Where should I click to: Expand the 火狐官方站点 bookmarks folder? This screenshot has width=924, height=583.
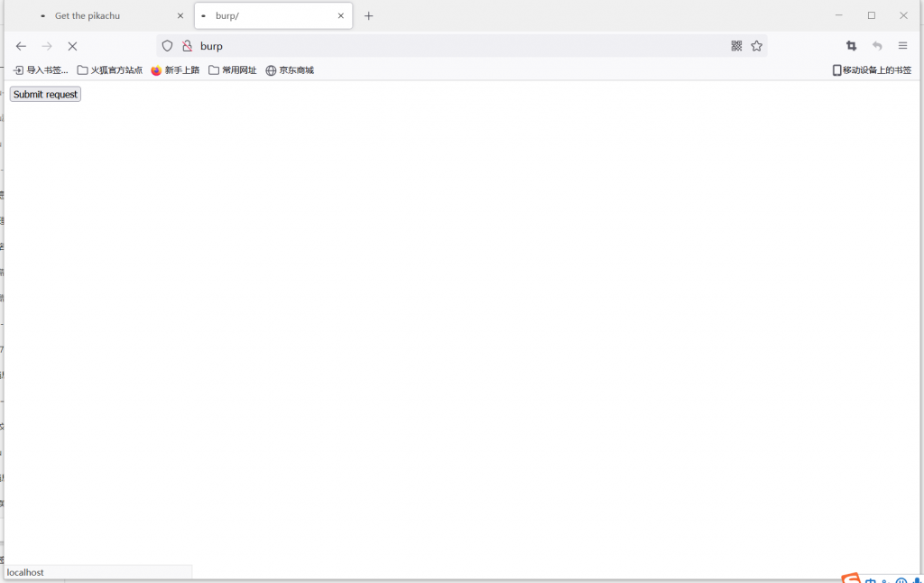[109, 70]
